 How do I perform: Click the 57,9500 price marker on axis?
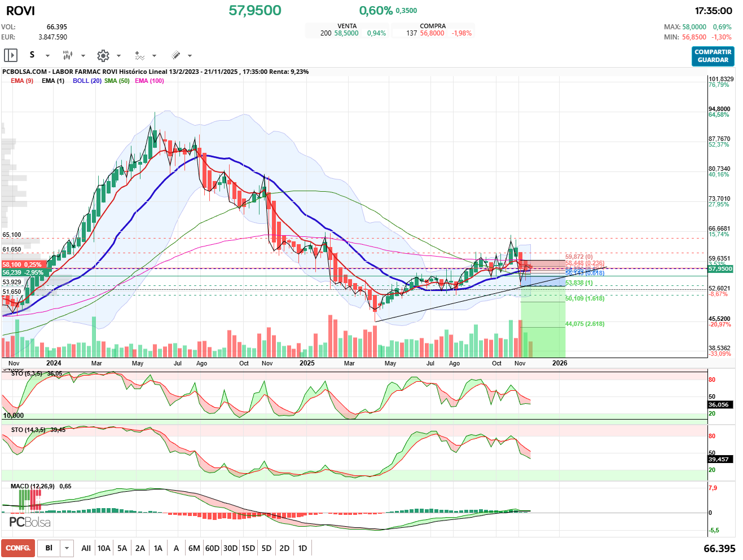(x=720, y=269)
